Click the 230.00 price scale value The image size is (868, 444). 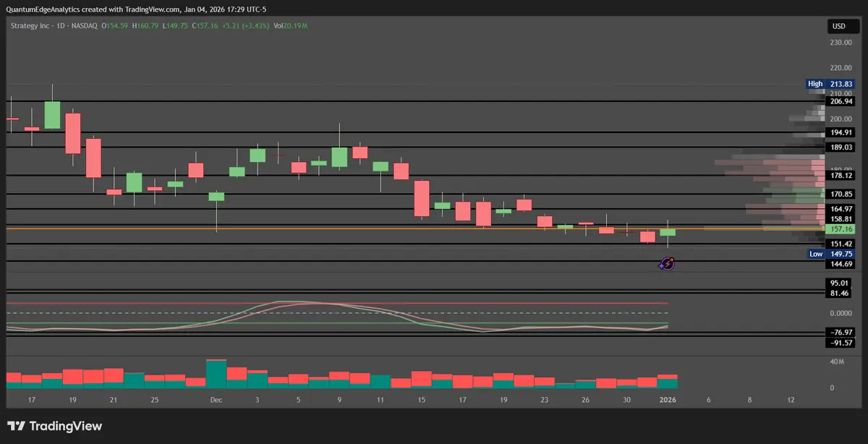[x=841, y=42]
